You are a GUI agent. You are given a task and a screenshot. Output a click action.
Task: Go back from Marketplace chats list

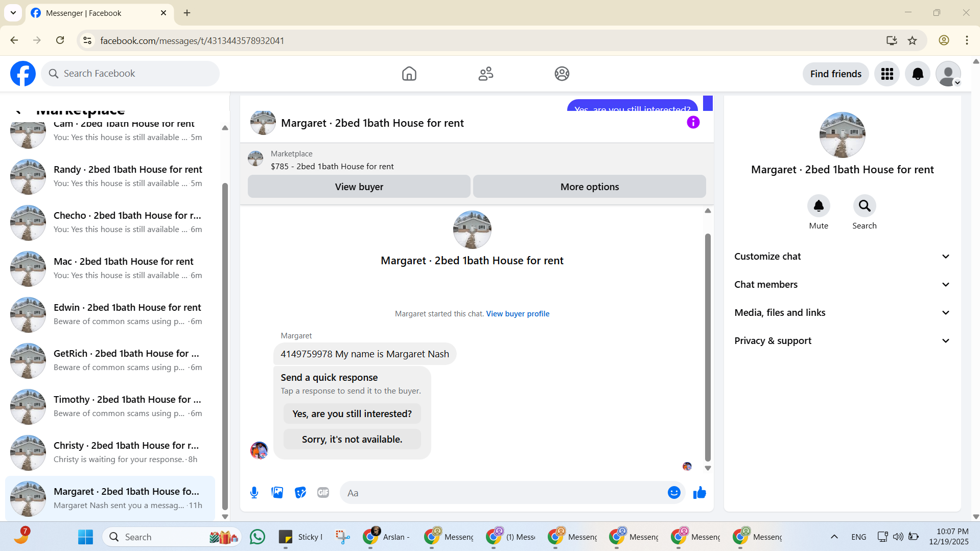click(18, 111)
